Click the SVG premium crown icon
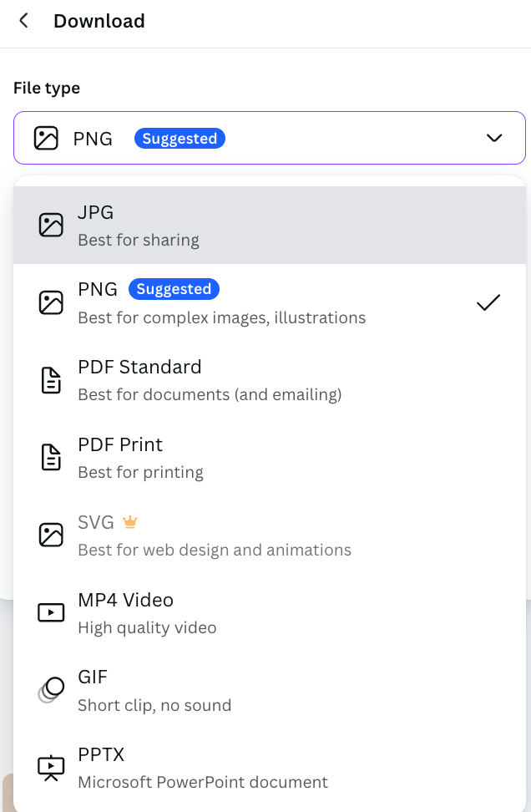 (129, 522)
